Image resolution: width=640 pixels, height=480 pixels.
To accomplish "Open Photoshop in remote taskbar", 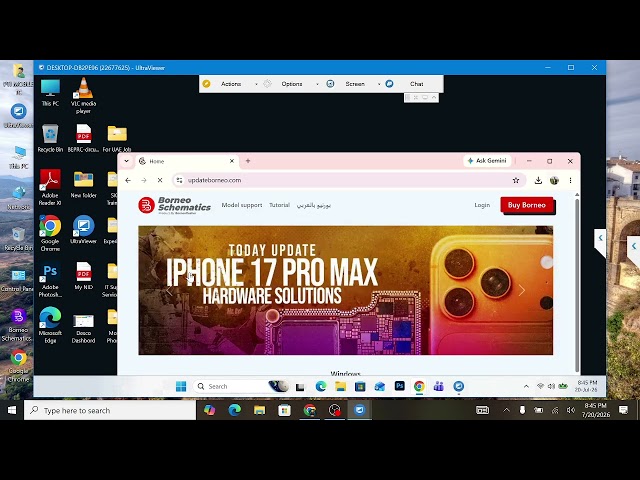I will tap(400, 386).
